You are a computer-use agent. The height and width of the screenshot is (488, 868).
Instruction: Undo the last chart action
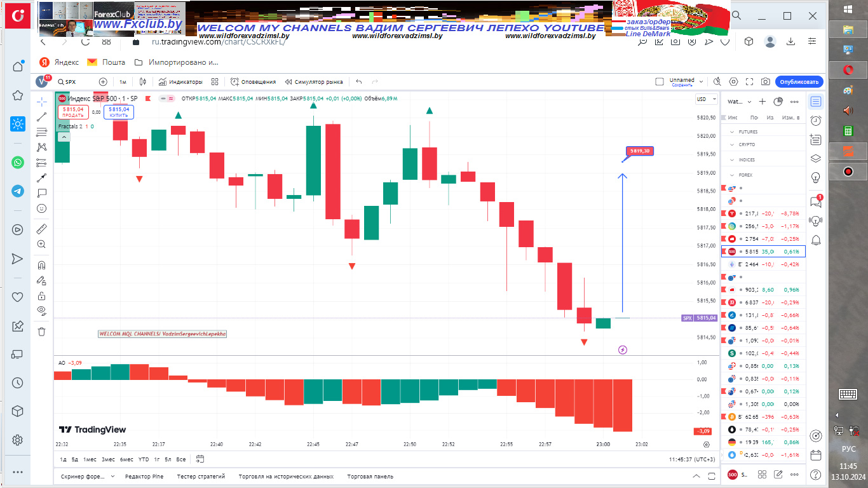(359, 82)
